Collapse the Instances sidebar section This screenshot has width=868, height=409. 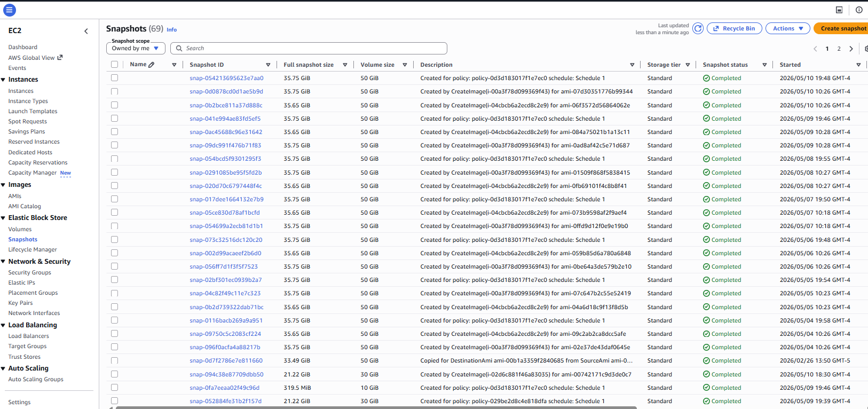(x=3, y=80)
